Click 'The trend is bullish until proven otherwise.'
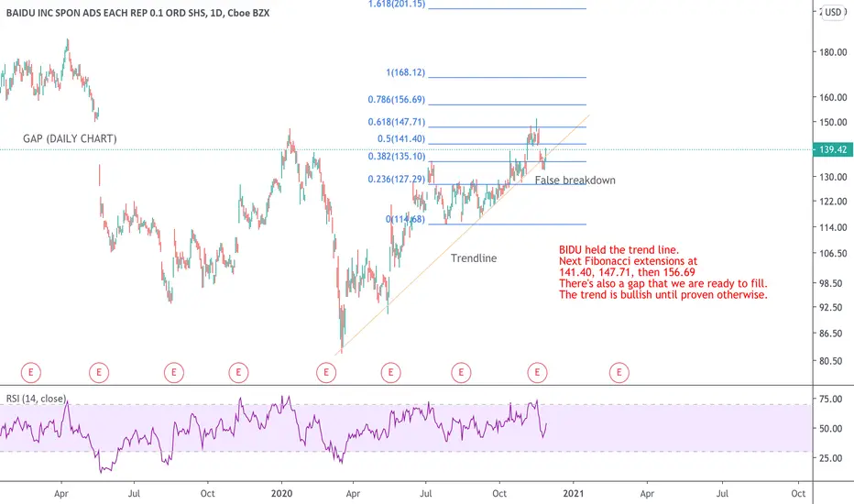The height and width of the screenshot is (504, 854). coord(663,295)
